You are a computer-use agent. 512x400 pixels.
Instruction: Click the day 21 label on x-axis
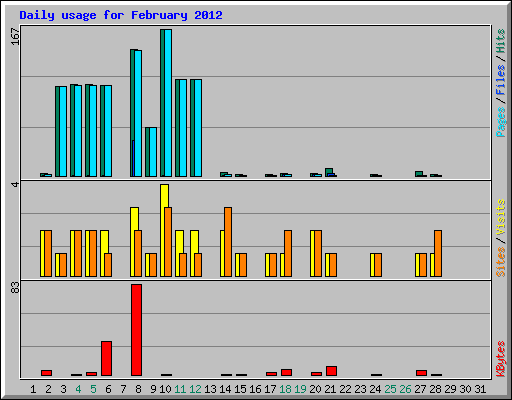point(330,389)
